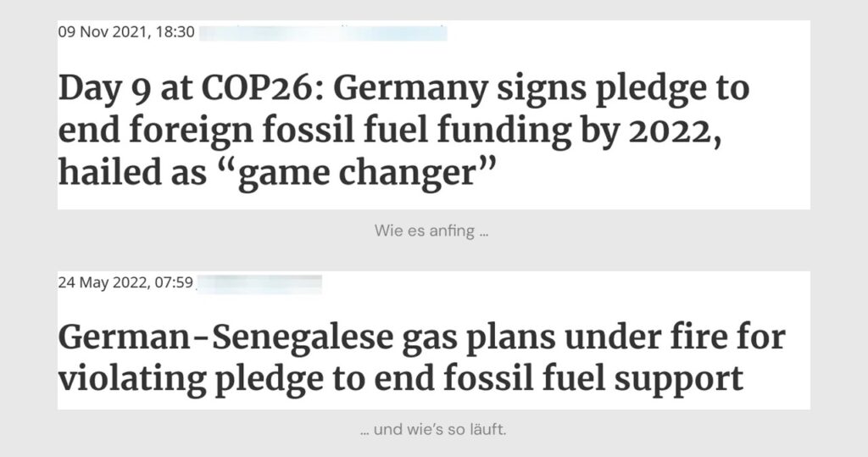Click the 24 May 2022, 07:59 timestamp
The image size is (868, 457).
coord(125,282)
